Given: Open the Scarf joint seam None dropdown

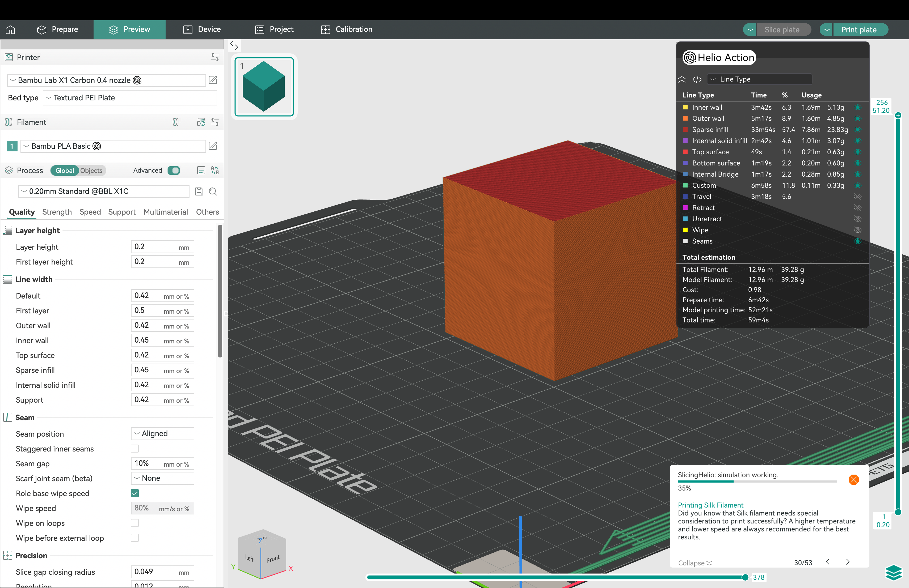Looking at the screenshot, I should tap(162, 478).
